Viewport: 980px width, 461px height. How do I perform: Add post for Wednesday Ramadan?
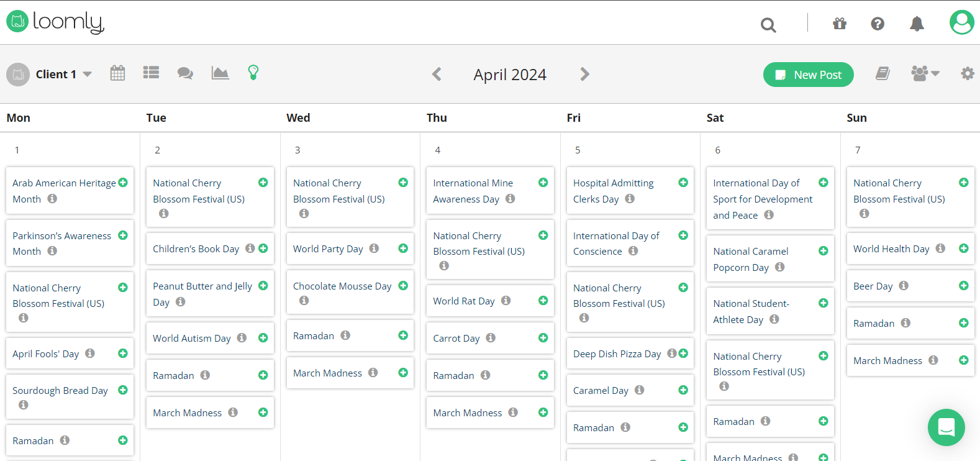[x=403, y=335]
